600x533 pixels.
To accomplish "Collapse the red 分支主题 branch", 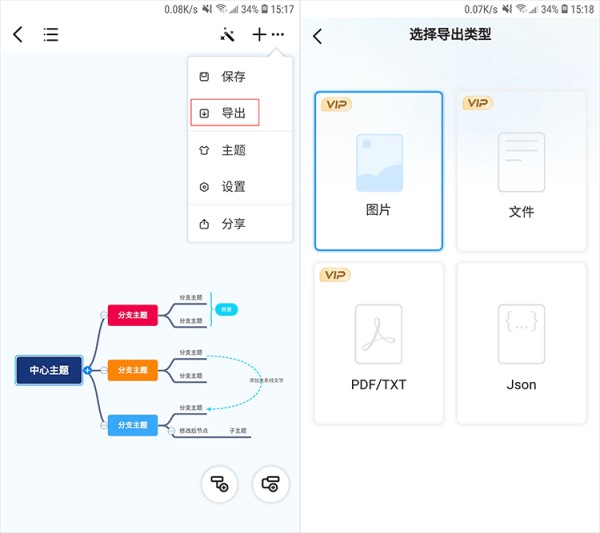I will coord(103,315).
